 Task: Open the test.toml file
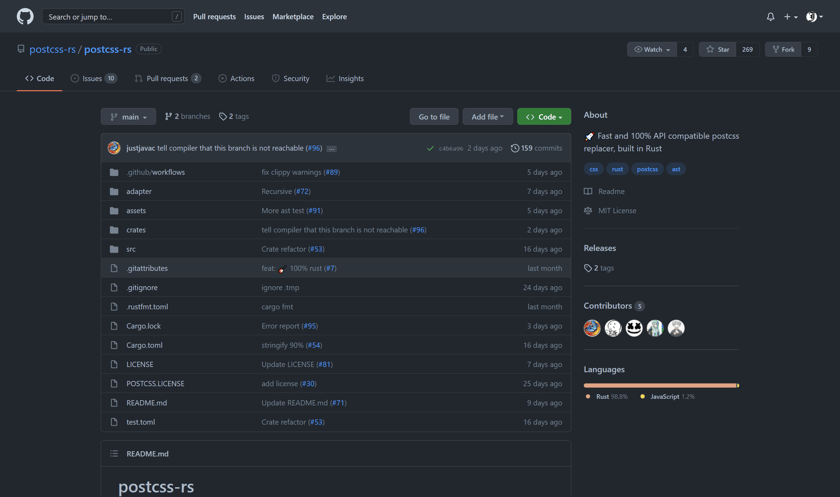click(x=141, y=422)
